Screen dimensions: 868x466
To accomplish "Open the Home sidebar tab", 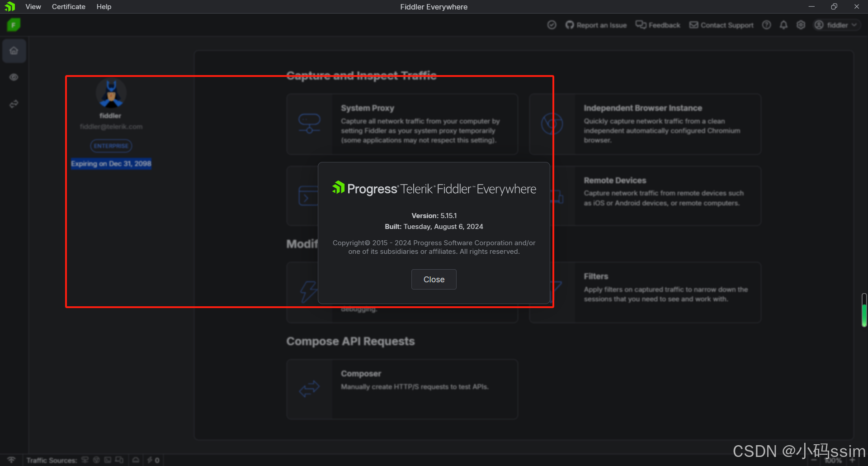I will (x=14, y=51).
